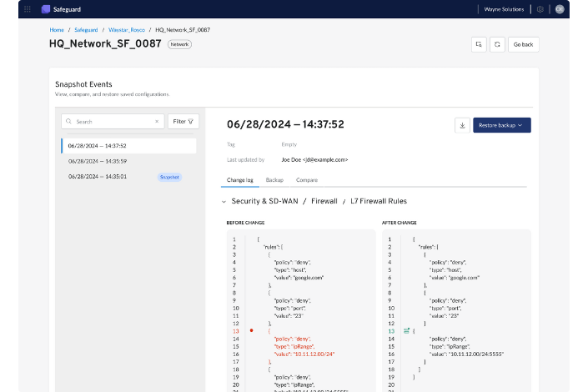Viewport: 588px width, 392px height.
Task: Click HQ_Network_SF_0087 breadcrumb text
Action: point(183,30)
